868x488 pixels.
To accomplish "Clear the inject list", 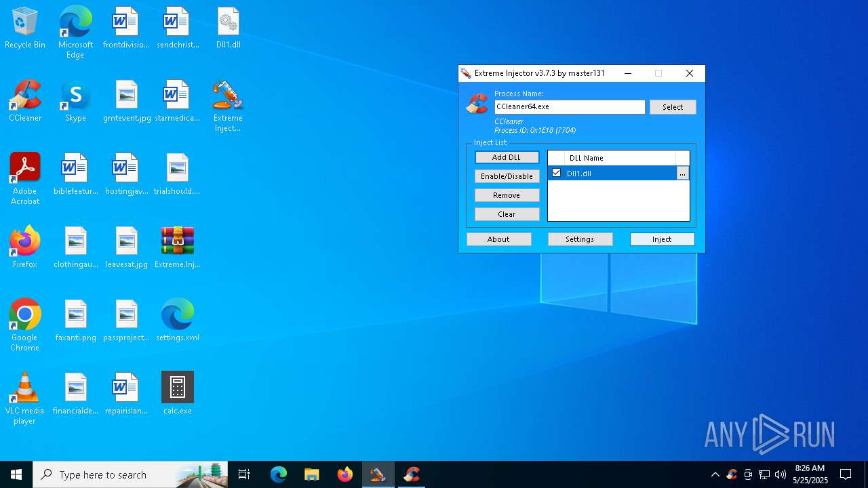I will pyautogui.click(x=507, y=214).
